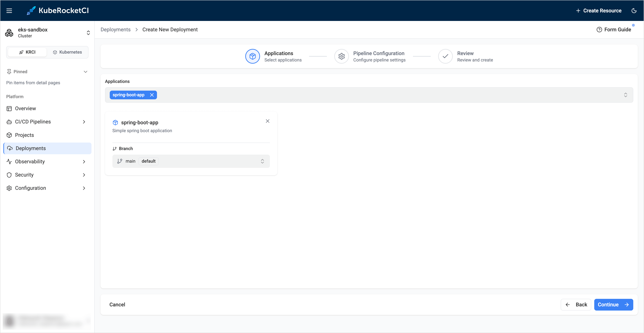Go Back to the previous step

click(x=576, y=305)
